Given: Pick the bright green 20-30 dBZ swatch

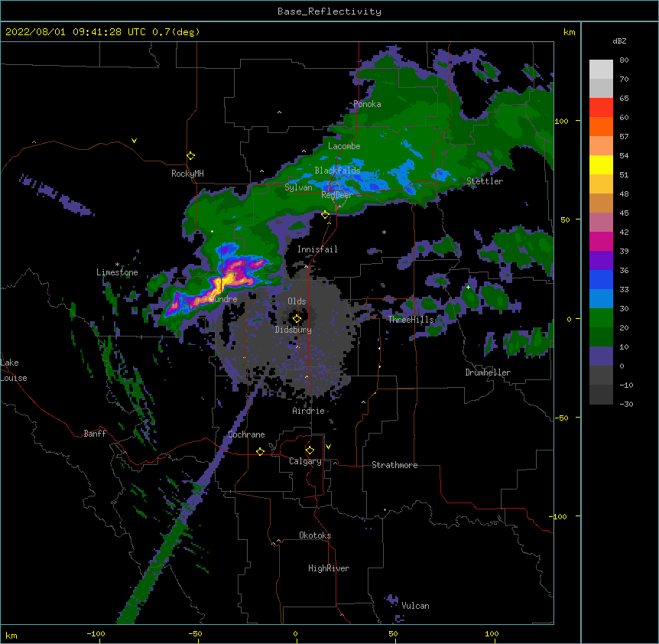Looking at the screenshot, I should pyautogui.click(x=601, y=318).
